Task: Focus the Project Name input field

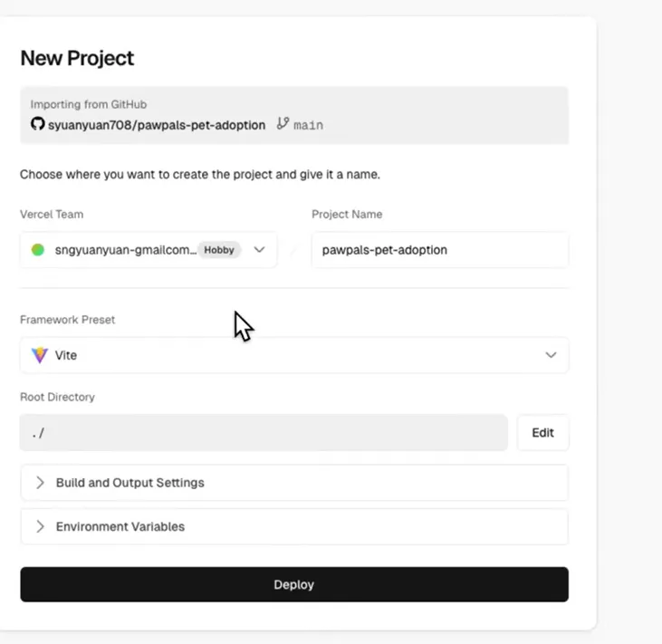Action: click(x=439, y=250)
